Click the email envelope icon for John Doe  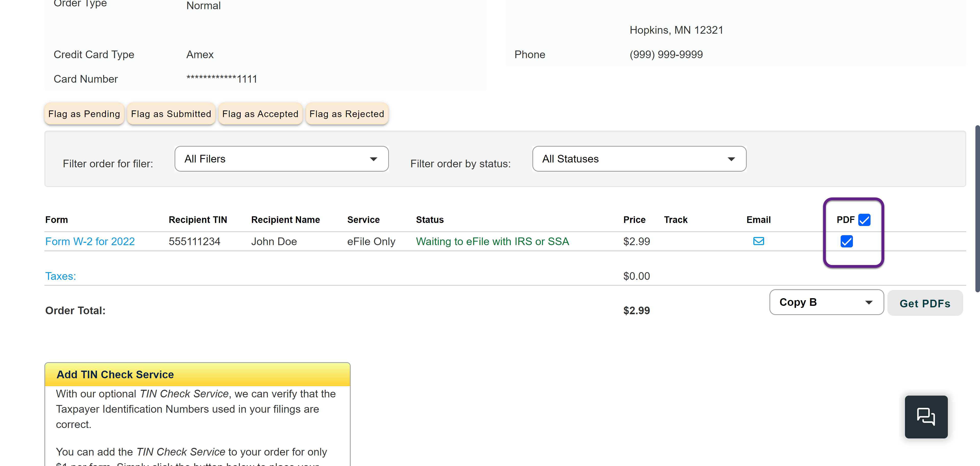point(758,241)
